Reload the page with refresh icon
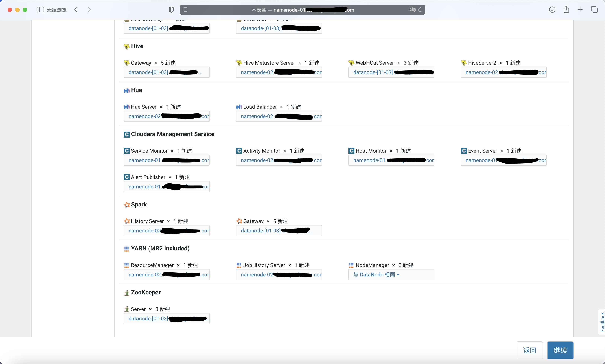 420,10
